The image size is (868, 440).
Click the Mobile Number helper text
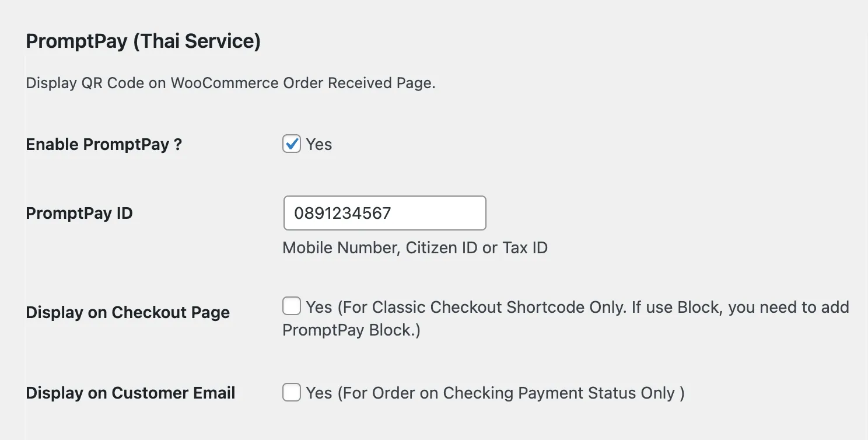tap(415, 247)
